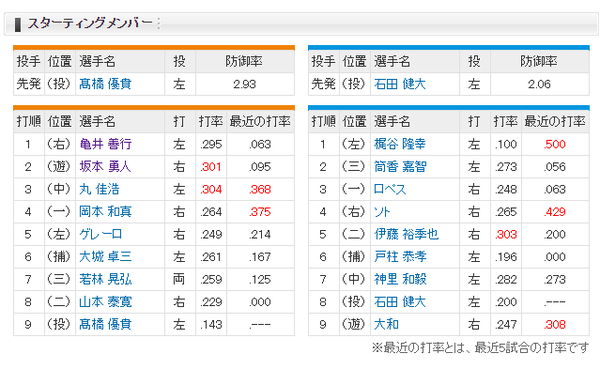This screenshot has height=369, width=600.
Task: Select batting average .304 for 丸 佳浩
Action: click(211, 189)
